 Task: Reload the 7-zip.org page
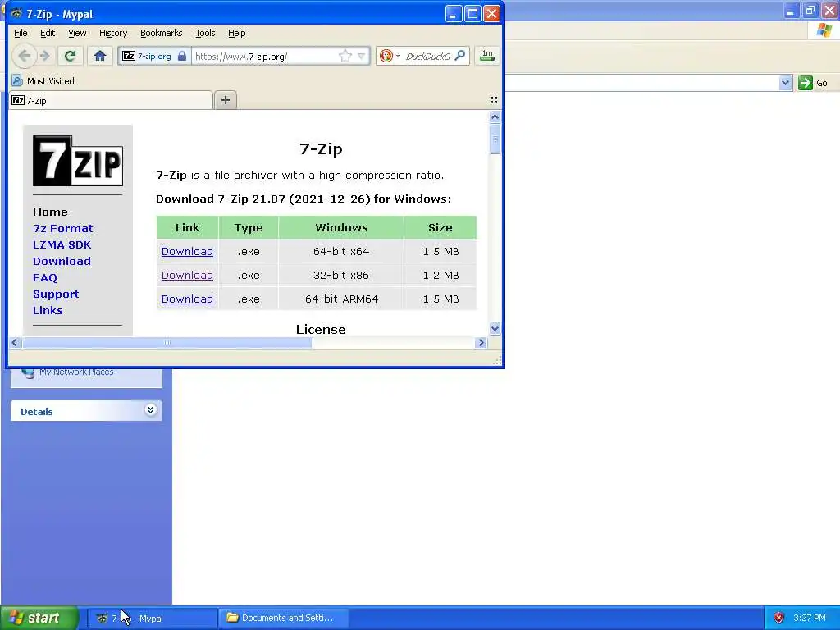71,56
